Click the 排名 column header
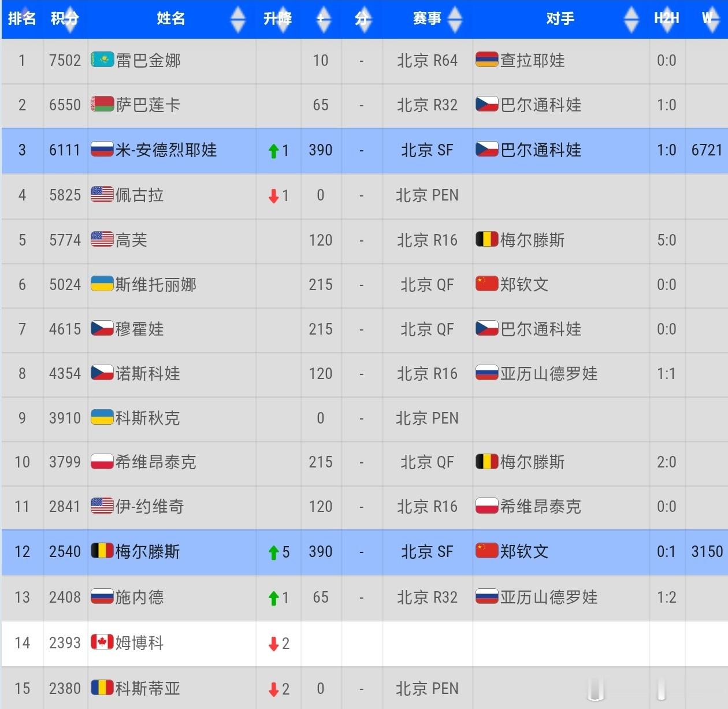Image resolution: width=728 pixels, height=709 pixels. pyautogui.click(x=22, y=18)
